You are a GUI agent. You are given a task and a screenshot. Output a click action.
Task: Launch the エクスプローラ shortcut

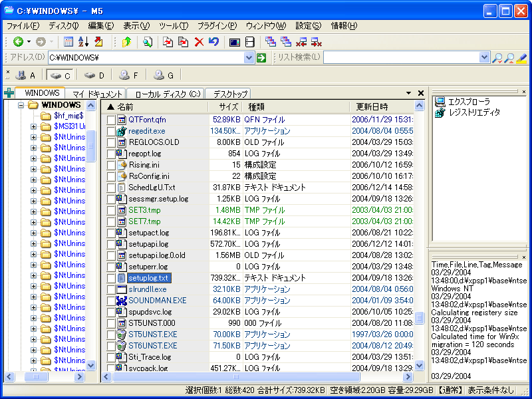pos(462,102)
